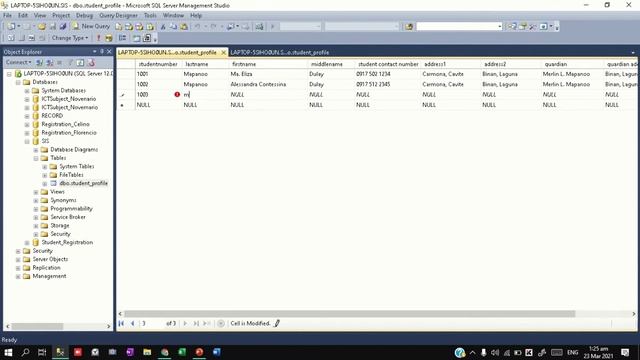Click the Paste icon in toolbar

click(184, 27)
